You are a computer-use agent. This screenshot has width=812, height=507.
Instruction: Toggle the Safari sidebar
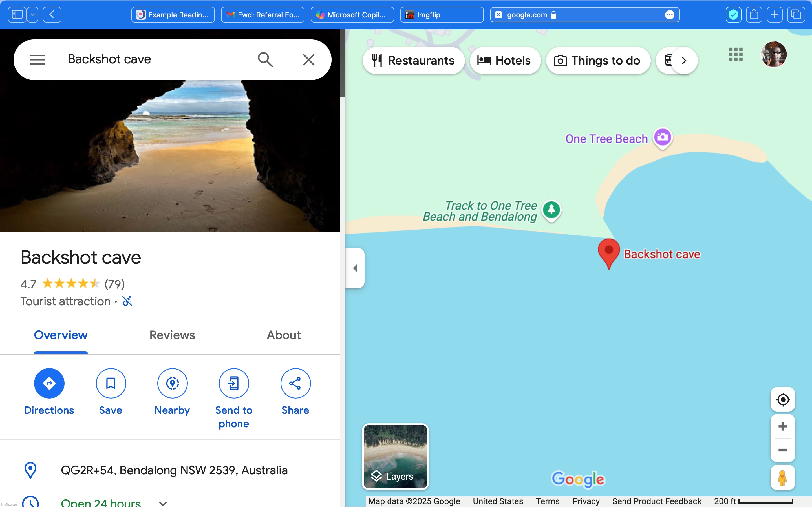point(17,14)
